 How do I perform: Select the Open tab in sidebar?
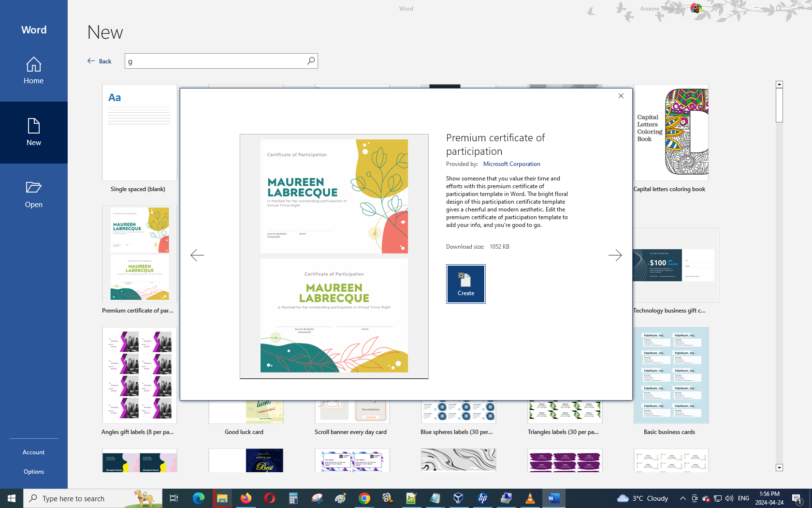point(34,194)
